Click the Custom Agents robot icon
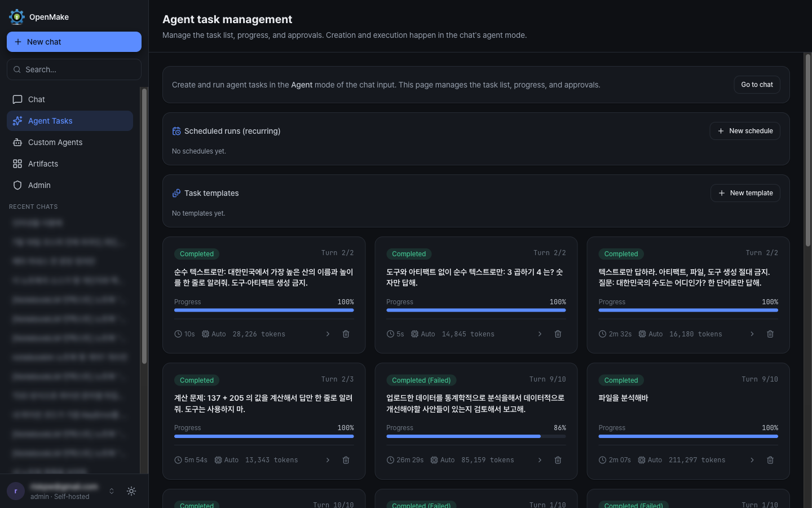 click(17, 142)
